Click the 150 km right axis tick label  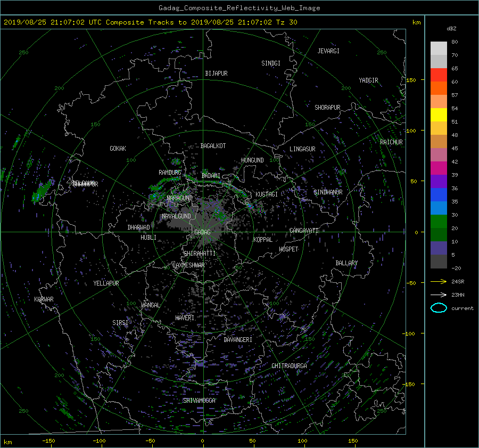411,80
